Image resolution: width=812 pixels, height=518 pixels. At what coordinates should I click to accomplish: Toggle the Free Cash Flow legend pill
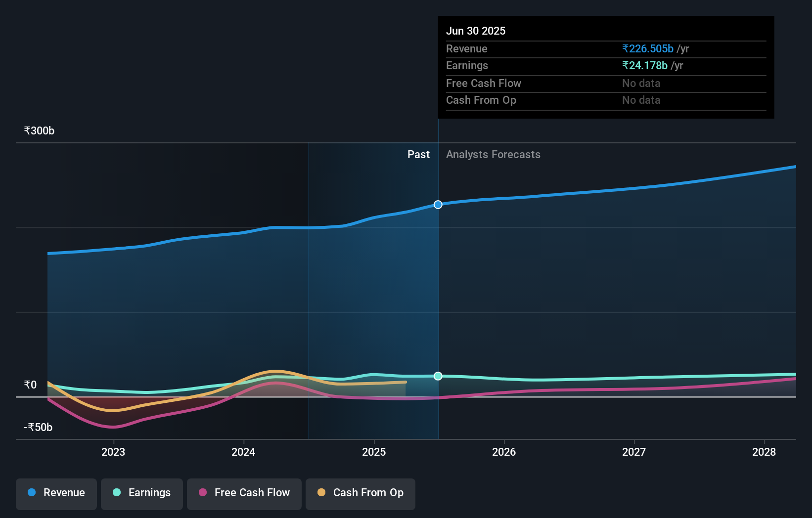(x=244, y=494)
